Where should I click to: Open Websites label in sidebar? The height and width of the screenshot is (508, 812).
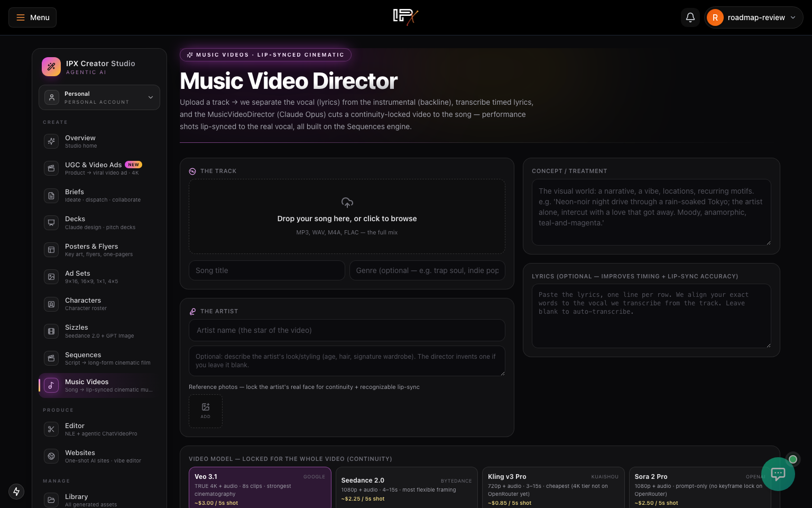click(x=80, y=452)
